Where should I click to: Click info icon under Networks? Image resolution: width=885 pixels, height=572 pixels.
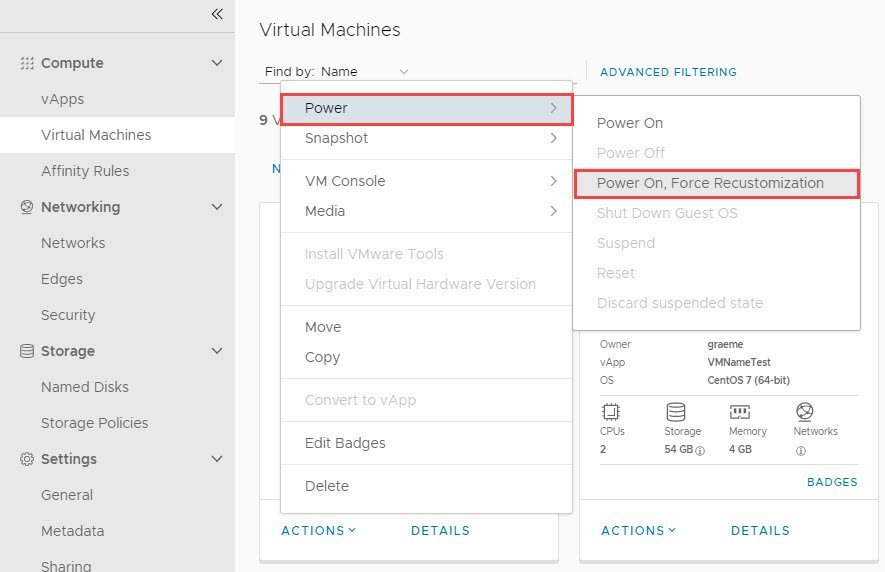[x=800, y=451]
